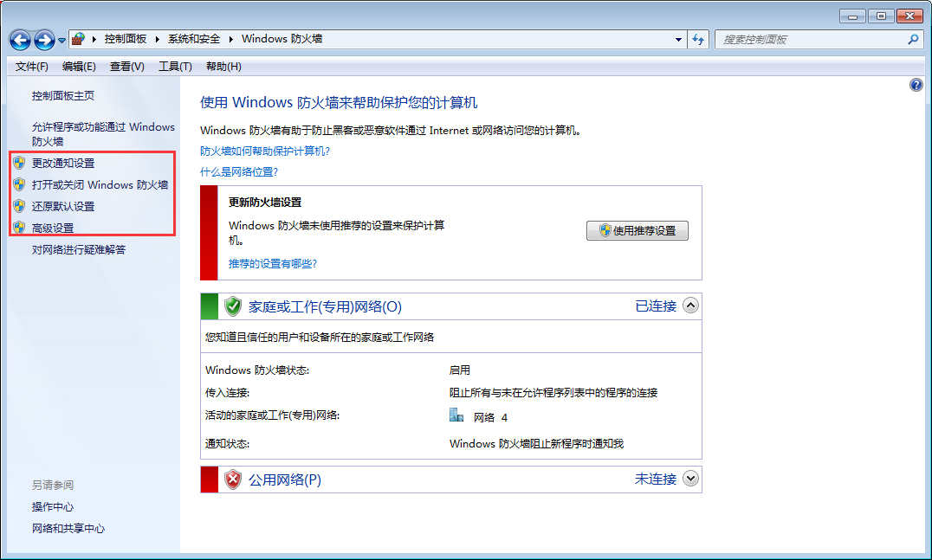The width and height of the screenshot is (932, 560).
Task: Click the back navigation arrow
Action: click(x=19, y=39)
